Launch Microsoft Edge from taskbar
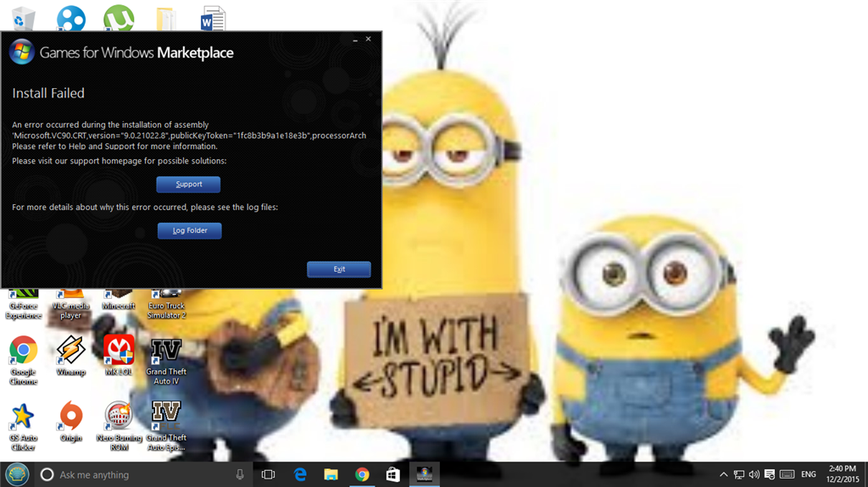Viewport: 868px width, 487px height. [x=300, y=475]
